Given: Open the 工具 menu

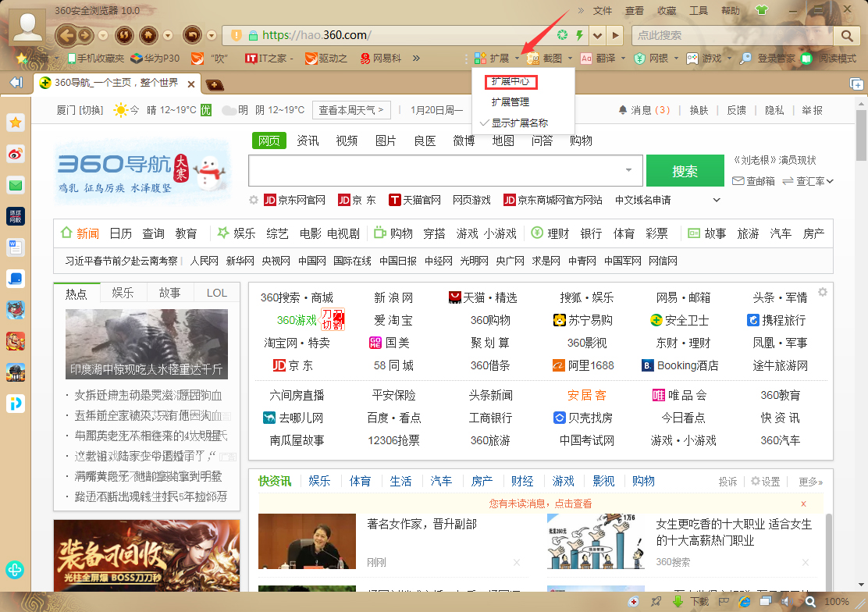Looking at the screenshot, I should tap(697, 9).
